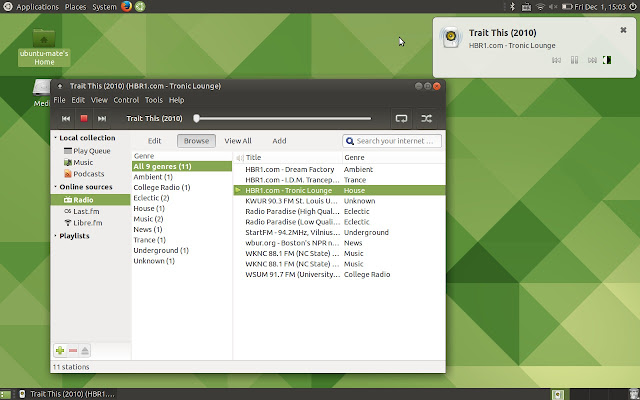Click View All button

(x=238, y=141)
